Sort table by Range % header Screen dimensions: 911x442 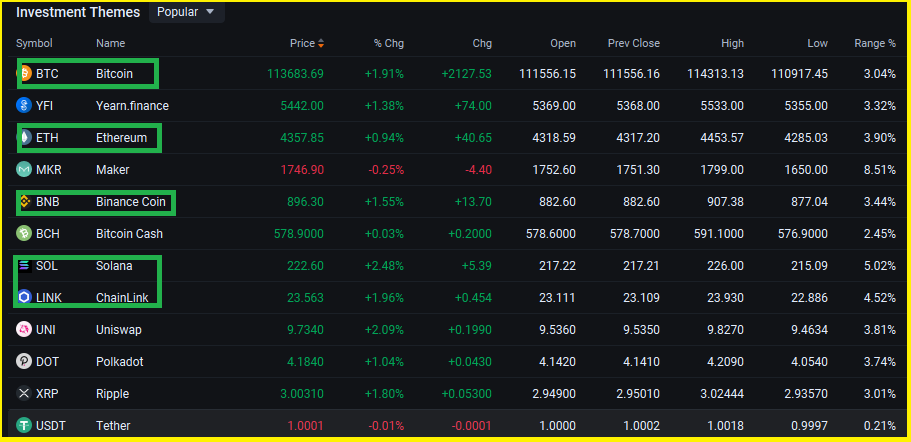(x=874, y=44)
